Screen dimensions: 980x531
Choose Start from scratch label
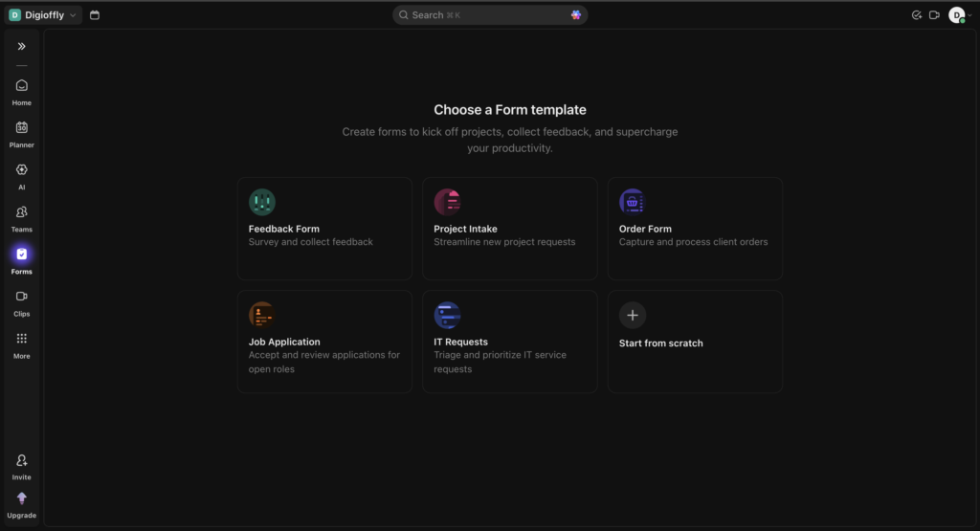pos(660,343)
